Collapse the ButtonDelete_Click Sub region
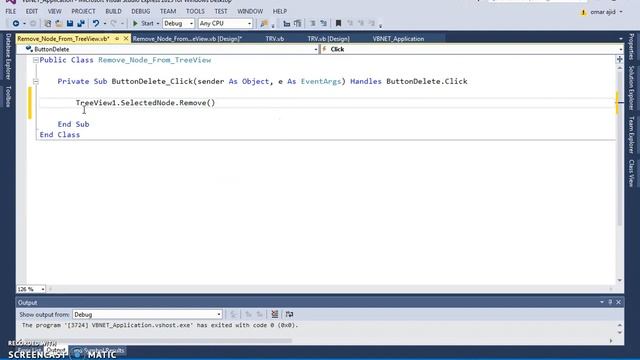Image resolution: width=640 pixels, height=360 pixels. (36, 82)
